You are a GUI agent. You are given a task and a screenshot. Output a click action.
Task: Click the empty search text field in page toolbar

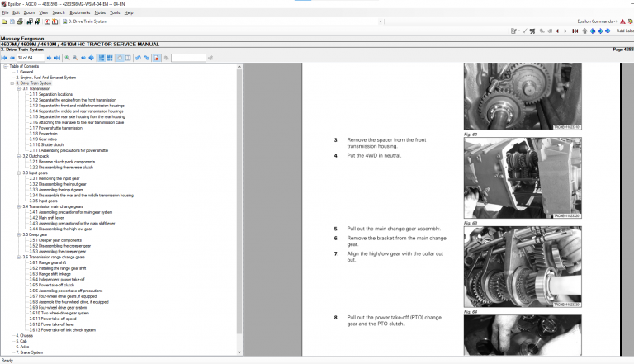(188, 58)
